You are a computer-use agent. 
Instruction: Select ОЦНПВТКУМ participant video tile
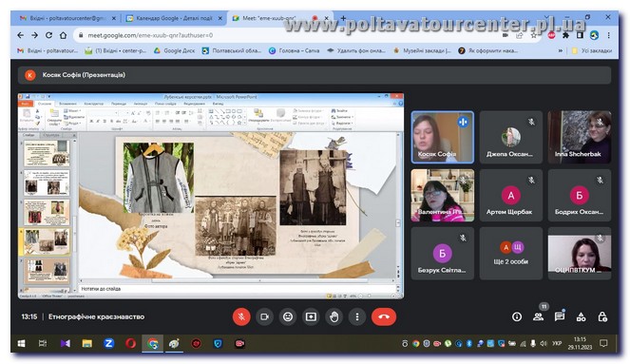[x=580, y=254]
